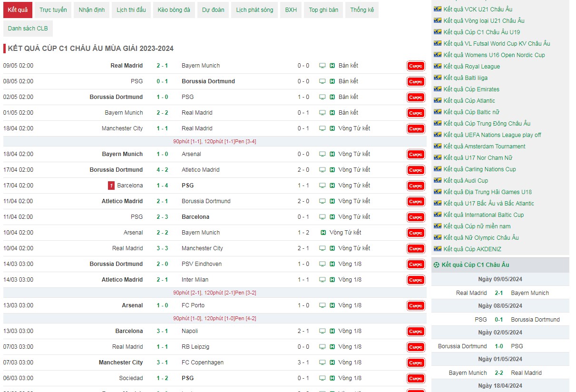
Task: Click green H icon in Arsenal 2-2 Bayern row
Action: [x=323, y=233]
